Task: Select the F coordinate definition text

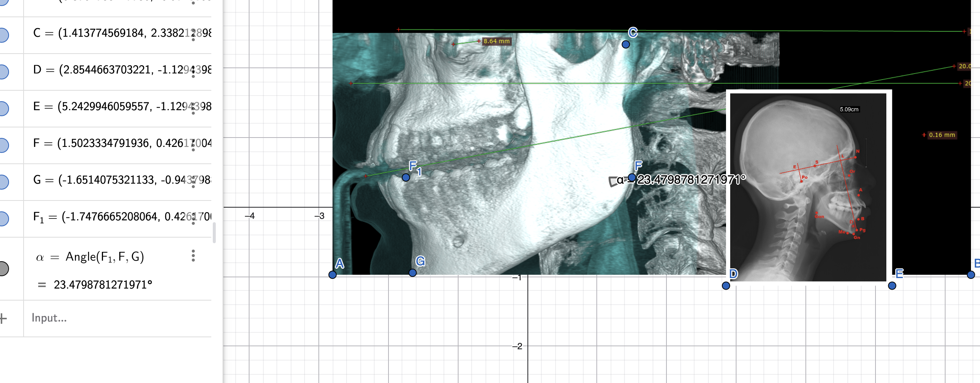Action: pyautogui.click(x=122, y=143)
